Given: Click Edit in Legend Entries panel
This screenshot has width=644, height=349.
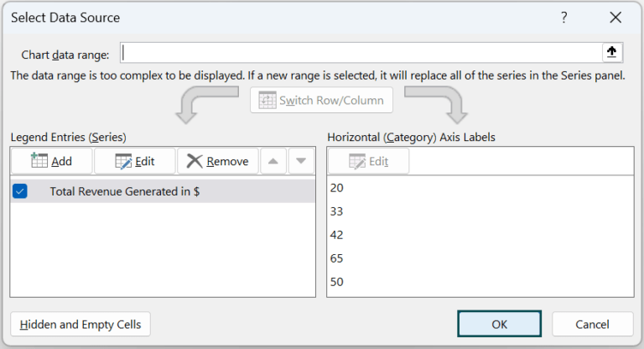Looking at the screenshot, I should (x=134, y=161).
